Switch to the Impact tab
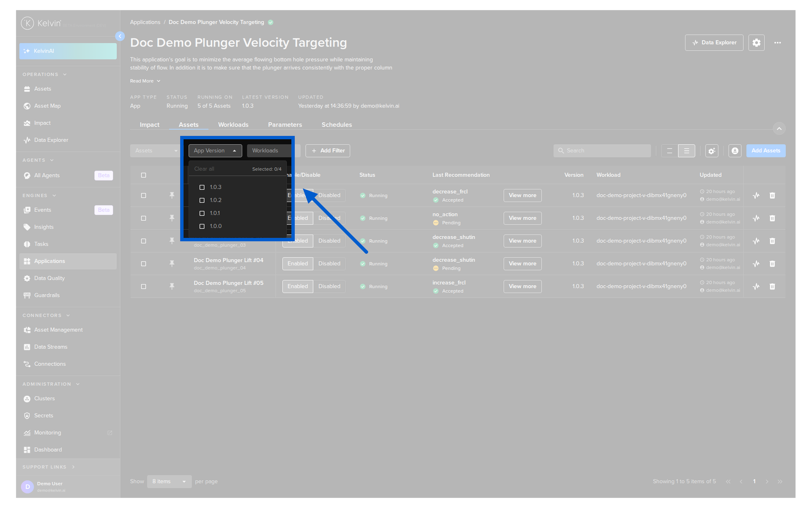812x508 pixels. coord(149,125)
